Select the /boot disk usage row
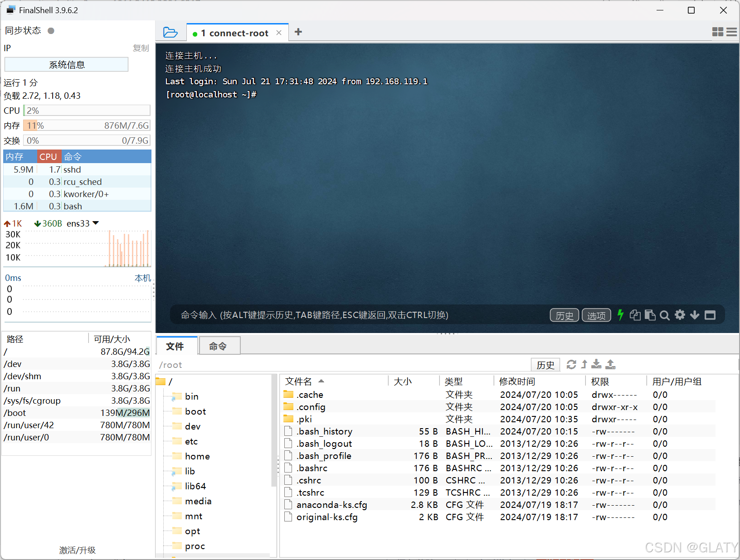 click(x=77, y=413)
